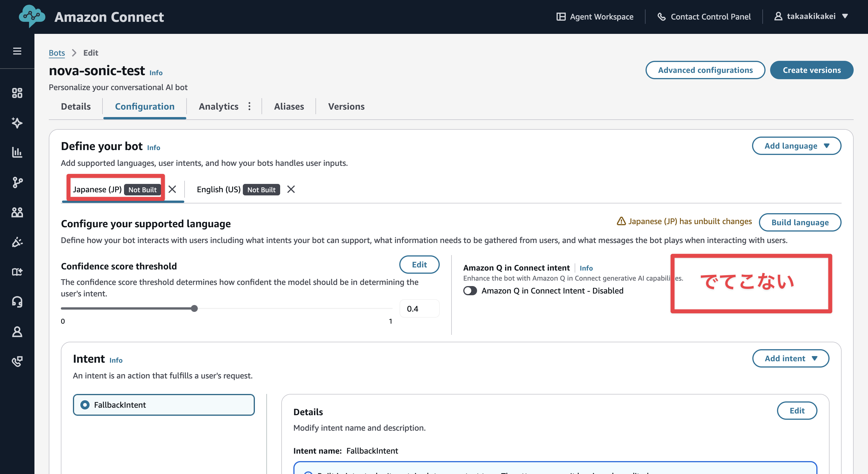Click the 0.4 confidence value field
The height and width of the screenshot is (474, 868).
click(419, 309)
